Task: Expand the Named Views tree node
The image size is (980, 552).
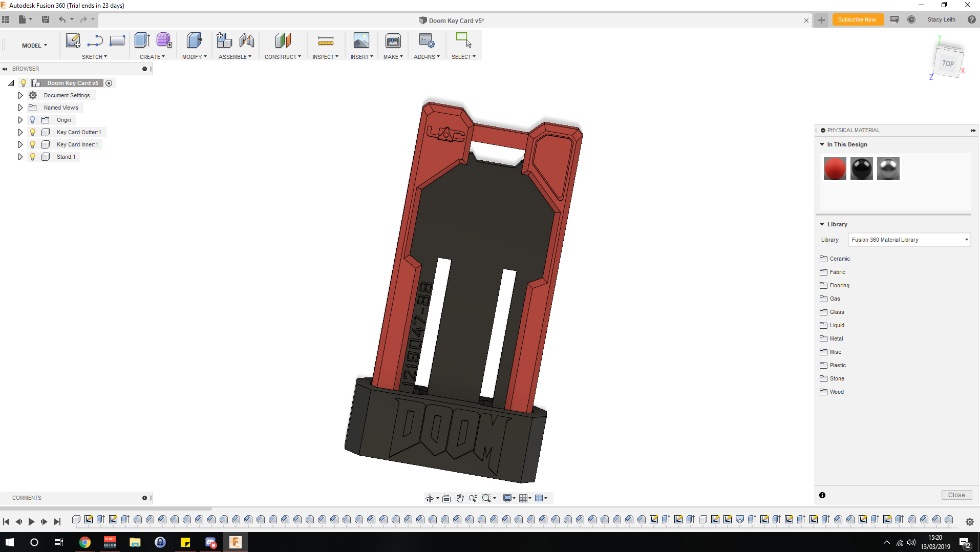Action: tap(20, 108)
